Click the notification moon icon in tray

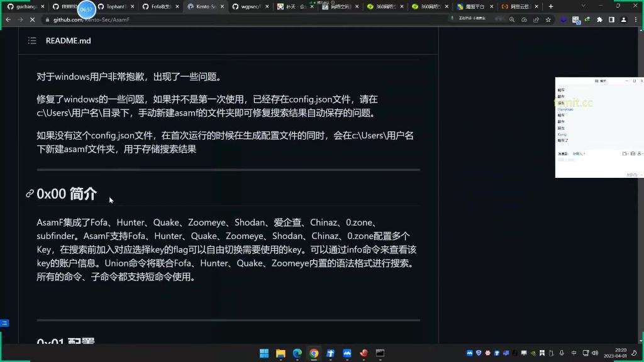[634, 353]
